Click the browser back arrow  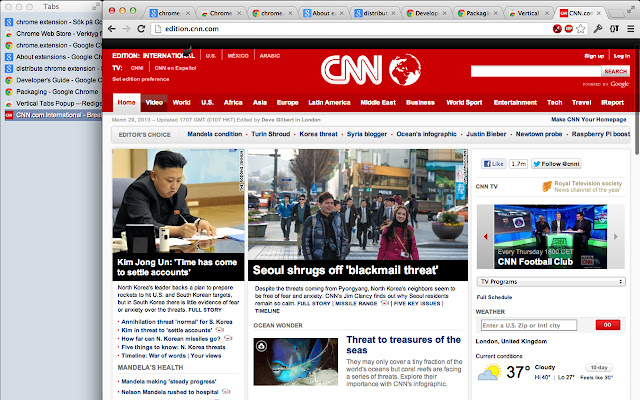point(126,29)
